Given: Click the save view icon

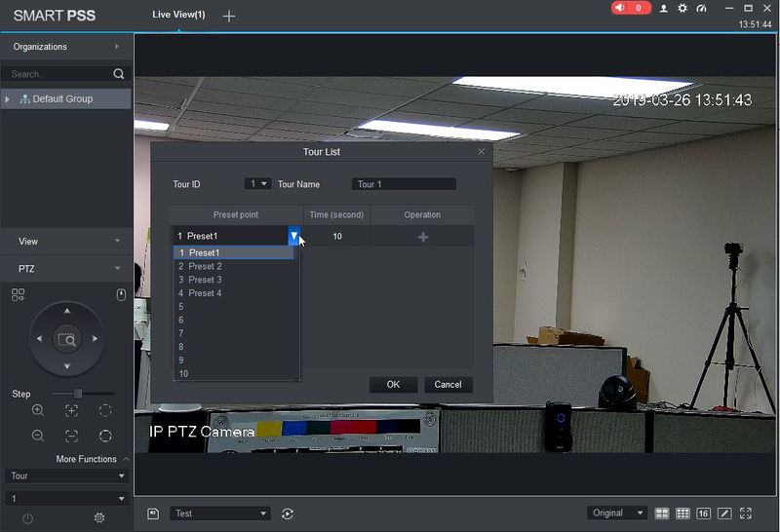Looking at the screenshot, I should pyautogui.click(x=153, y=513).
